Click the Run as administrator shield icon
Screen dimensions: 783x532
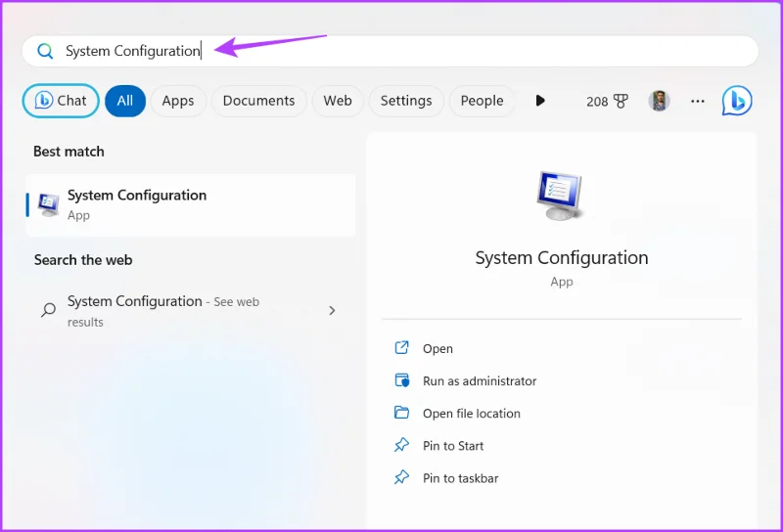coord(402,380)
